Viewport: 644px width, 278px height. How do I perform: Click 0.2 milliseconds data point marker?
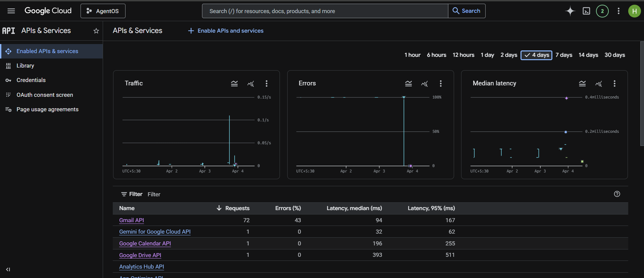click(566, 132)
